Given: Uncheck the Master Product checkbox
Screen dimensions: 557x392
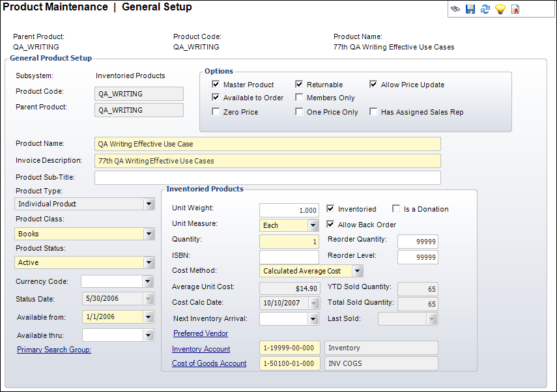Looking at the screenshot, I should [216, 85].
